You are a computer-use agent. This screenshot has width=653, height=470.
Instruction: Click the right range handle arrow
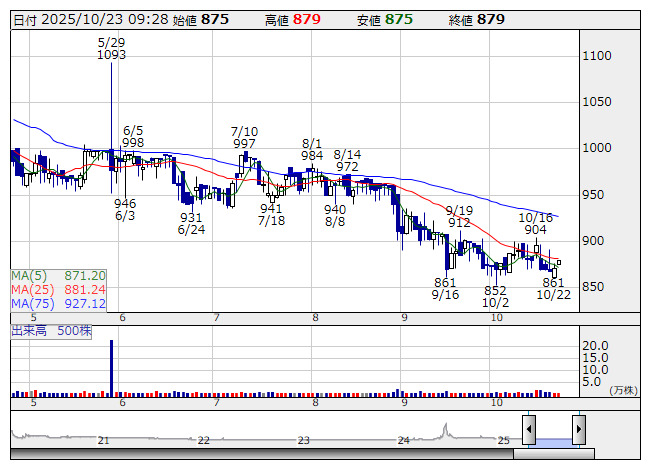pos(578,428)
